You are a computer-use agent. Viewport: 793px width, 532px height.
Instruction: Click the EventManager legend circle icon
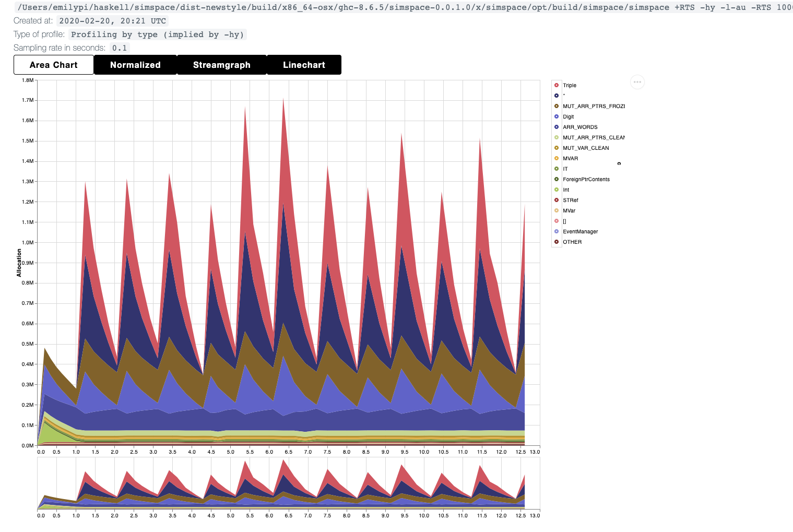(x=557, y=231)
